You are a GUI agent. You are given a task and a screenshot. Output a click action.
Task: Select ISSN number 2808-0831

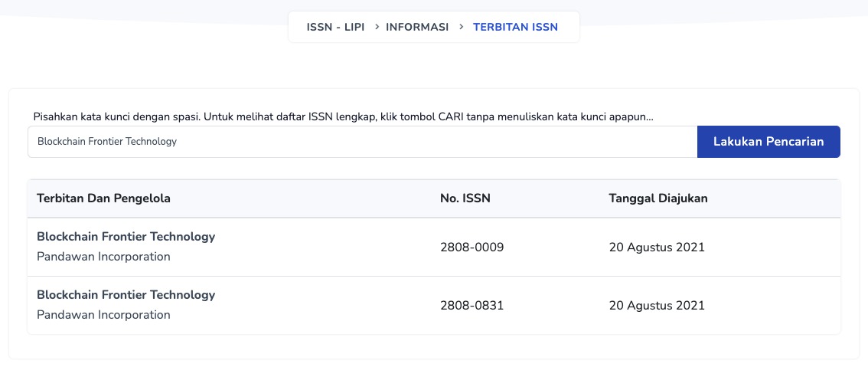click(x=472, y=306)
